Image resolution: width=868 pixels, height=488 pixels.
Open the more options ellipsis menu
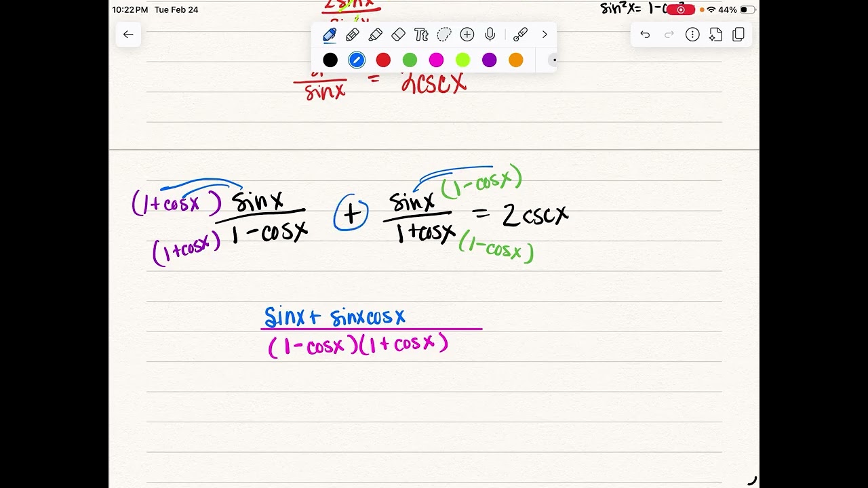click(x=692, y=35)
